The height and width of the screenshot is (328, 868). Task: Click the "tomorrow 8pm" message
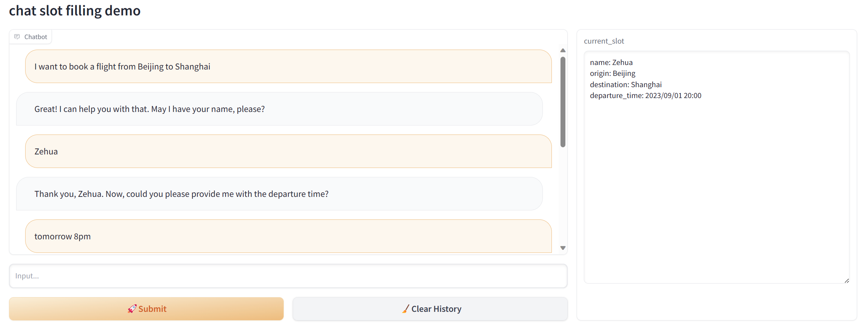click(288, 236)
